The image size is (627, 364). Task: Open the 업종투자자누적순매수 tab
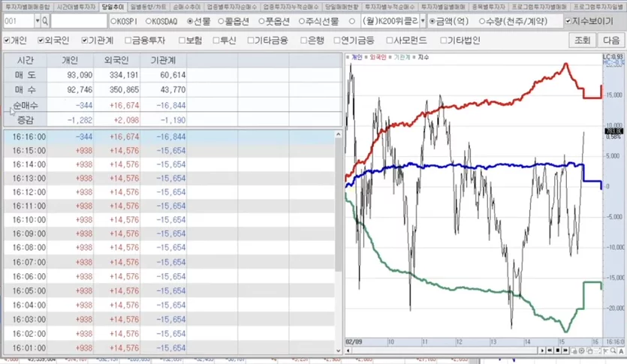291,7
